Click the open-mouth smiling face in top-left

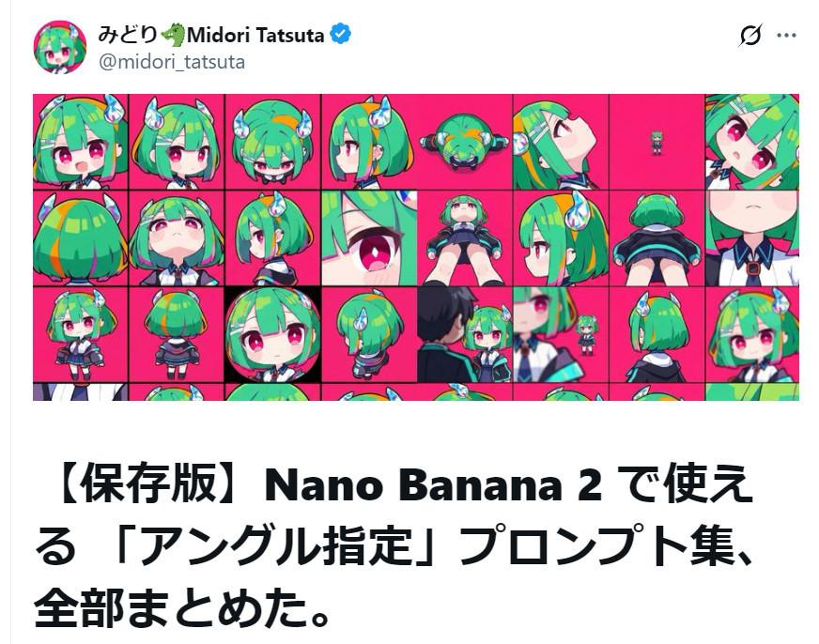[80, 141]
